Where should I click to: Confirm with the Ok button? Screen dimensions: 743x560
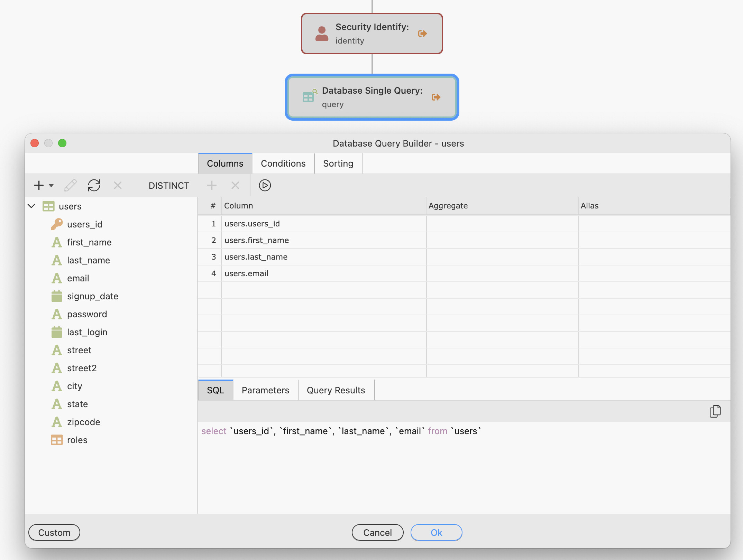pos(437,533)
